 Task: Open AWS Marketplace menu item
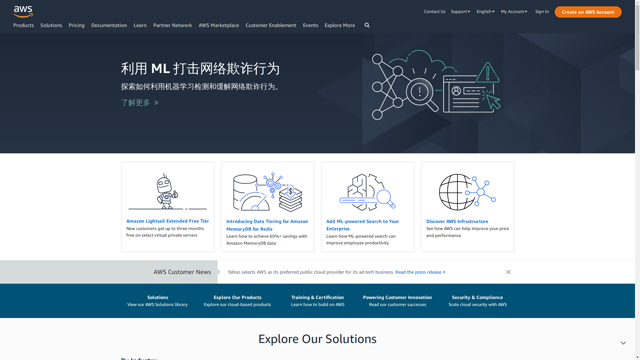pos(219,25)
